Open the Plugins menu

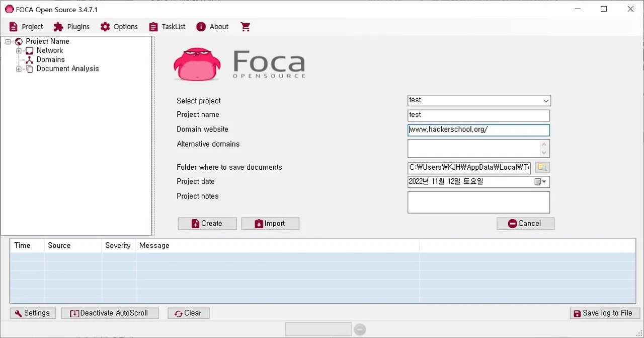71,27
